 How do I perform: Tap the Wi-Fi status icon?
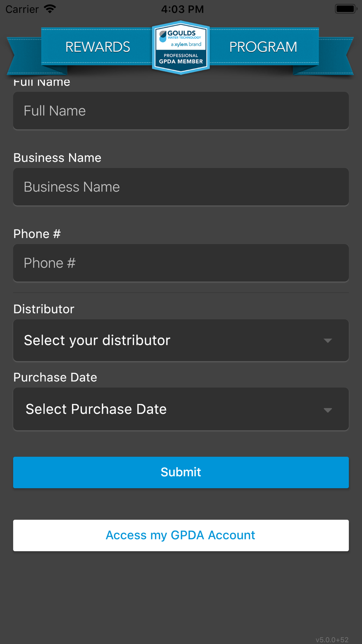click(50, 9)
